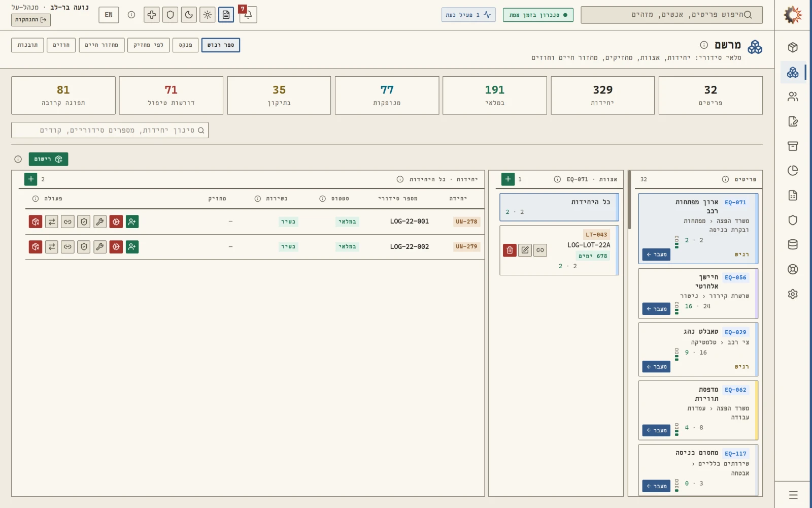Click the shield-check icon for UN-278
The image size is (812, 508).
[x=84, y=221]
